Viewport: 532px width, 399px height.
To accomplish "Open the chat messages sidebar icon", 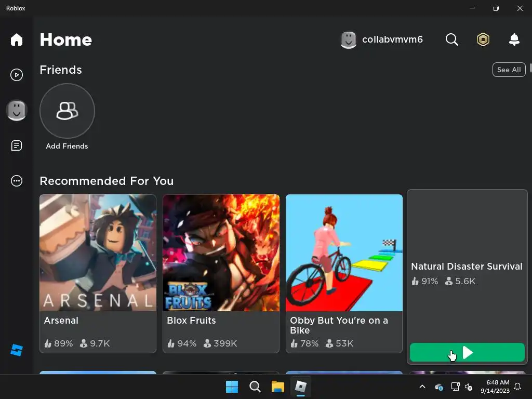I will (16, 145).
